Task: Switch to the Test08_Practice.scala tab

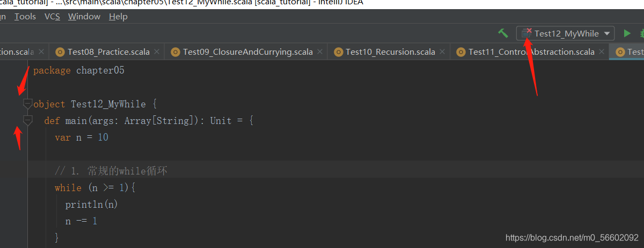Action: tap(108, 52)
